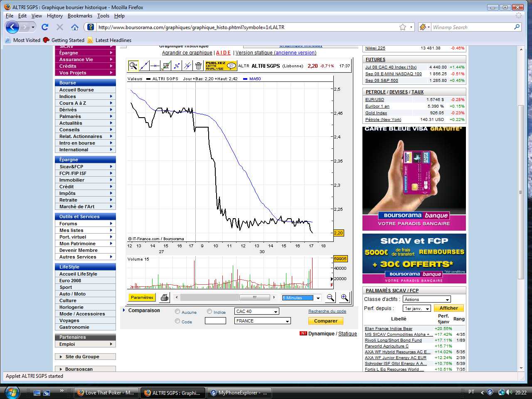This screenshot has height=399, width=532.
Task: Zoom in the chart with plus magnifier
Action: pyautogui.click(x=345, y=298)
